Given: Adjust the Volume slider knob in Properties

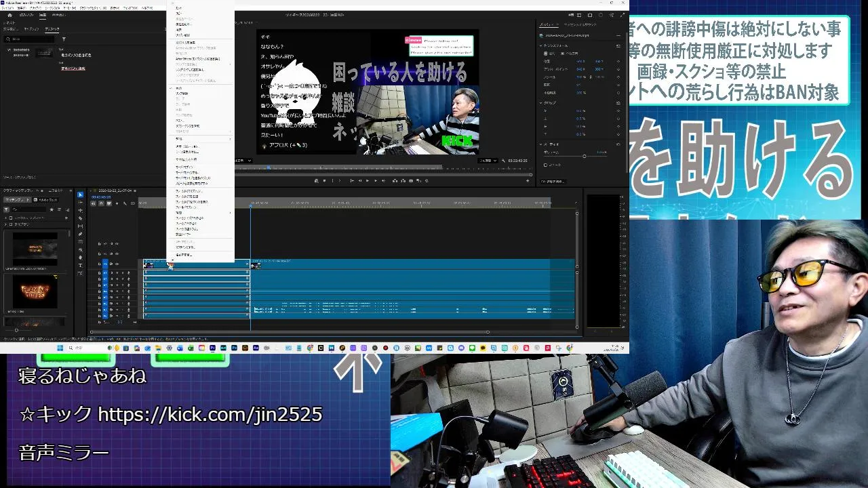Looking at the screenshot, I should click(584, 156).
